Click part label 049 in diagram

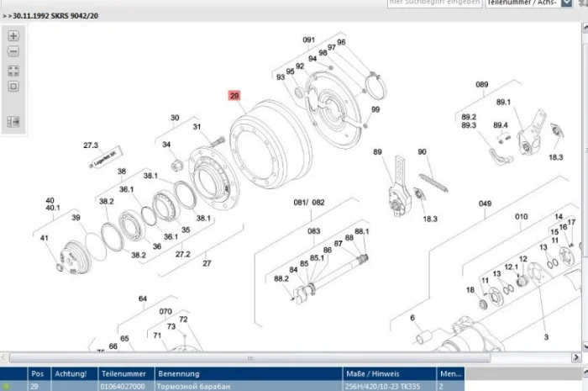[485, 204]
